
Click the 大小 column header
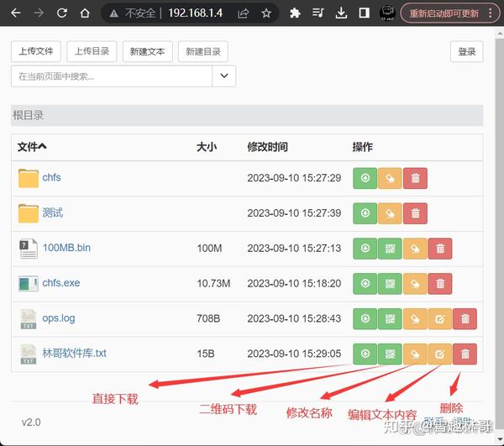coord(207,147)
